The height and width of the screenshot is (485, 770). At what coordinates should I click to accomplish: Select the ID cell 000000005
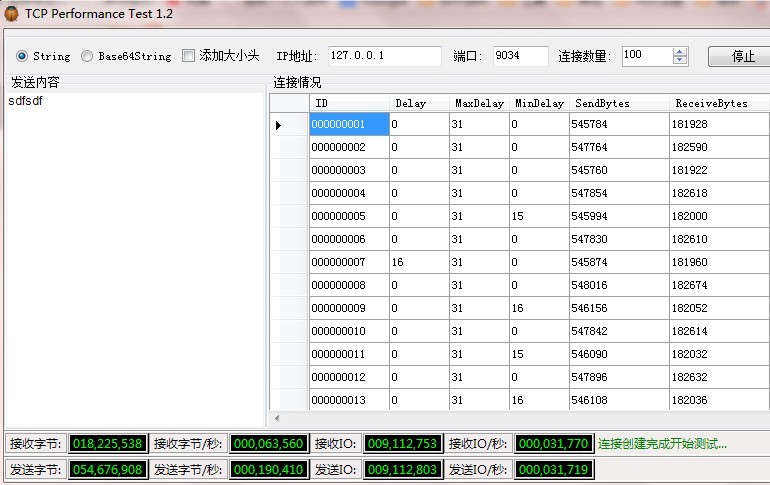(x=349, y=216)
